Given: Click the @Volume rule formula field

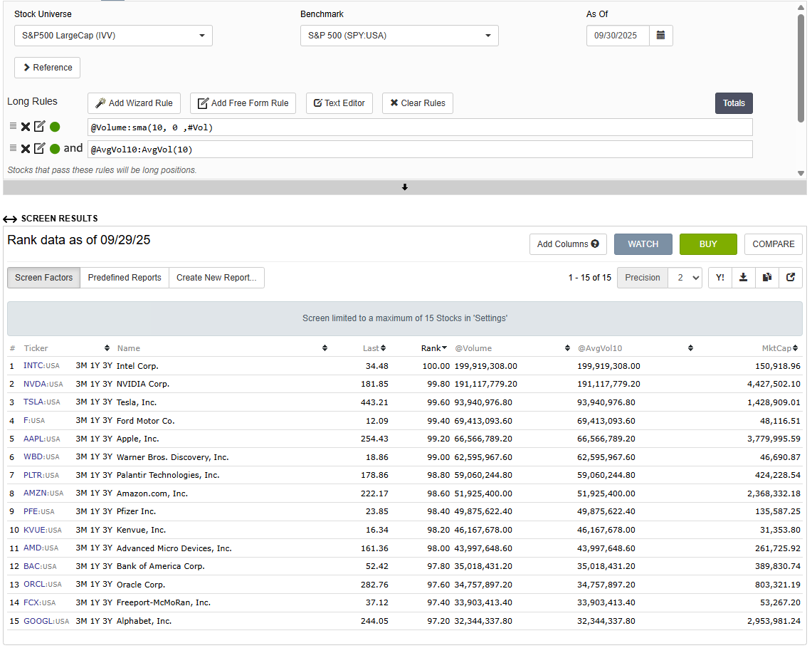Looking at the screenshot, I should tap(420, 127).
